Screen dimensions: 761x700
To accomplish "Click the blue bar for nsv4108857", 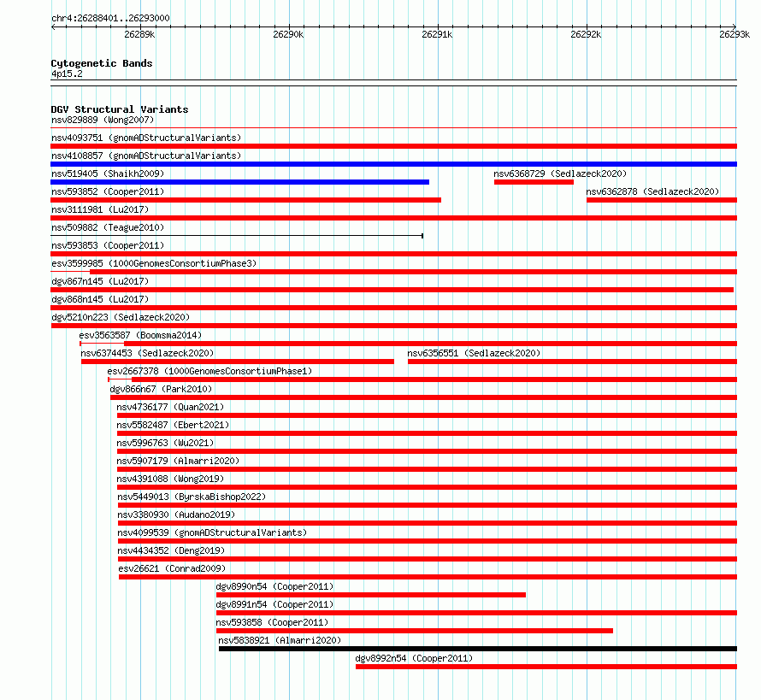I will [393, 164].
